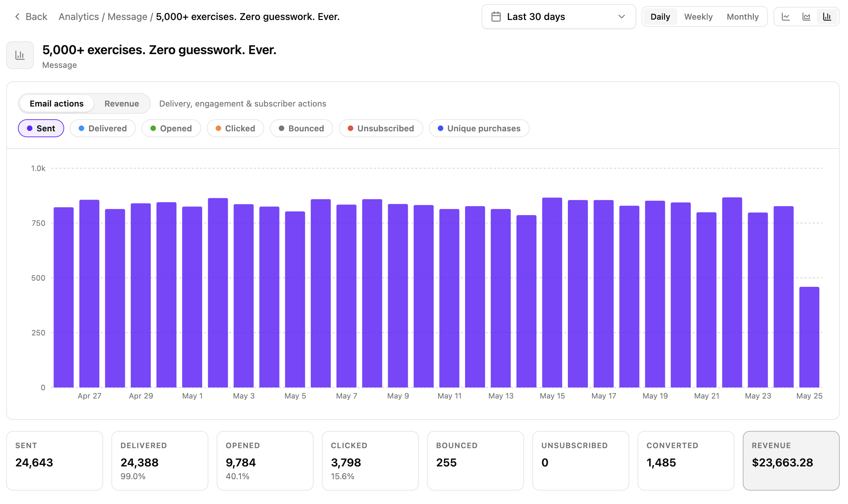Viewport: 848px width, 504px height.
Task: Switch to line chart view icon
Action: pos(786,17)
